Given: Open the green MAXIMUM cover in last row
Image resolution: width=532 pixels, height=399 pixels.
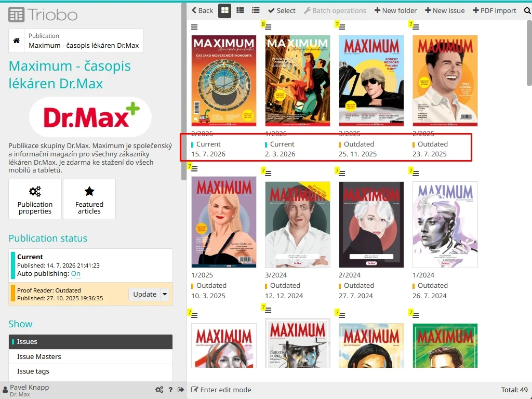Looking at the screenshot, I should coord(445,345).
